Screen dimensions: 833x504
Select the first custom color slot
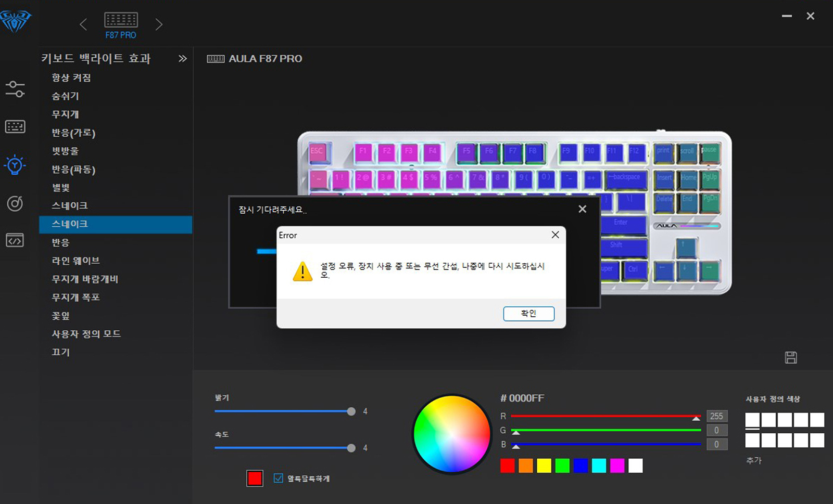752,420
